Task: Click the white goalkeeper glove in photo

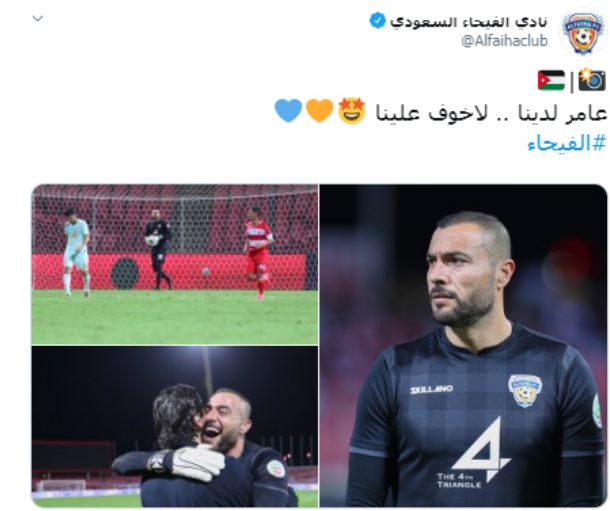Action: pyautogui.click(x=195, y=462)
